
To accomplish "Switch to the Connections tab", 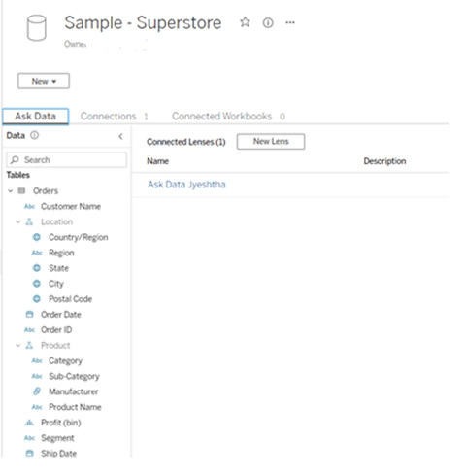I will pyautogui.click(x=114, y=117).
